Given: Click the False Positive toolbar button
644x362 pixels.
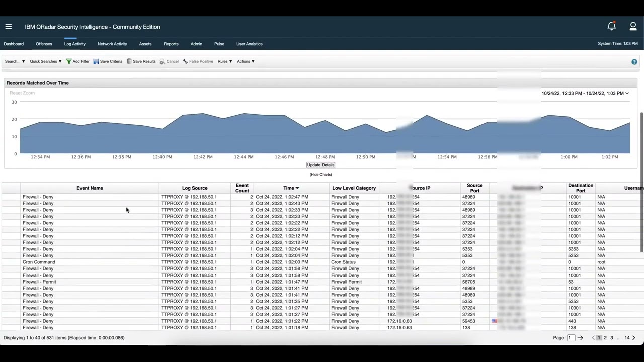Looking at the screenshot, I should pyautogui.click(x=198, y=61).
